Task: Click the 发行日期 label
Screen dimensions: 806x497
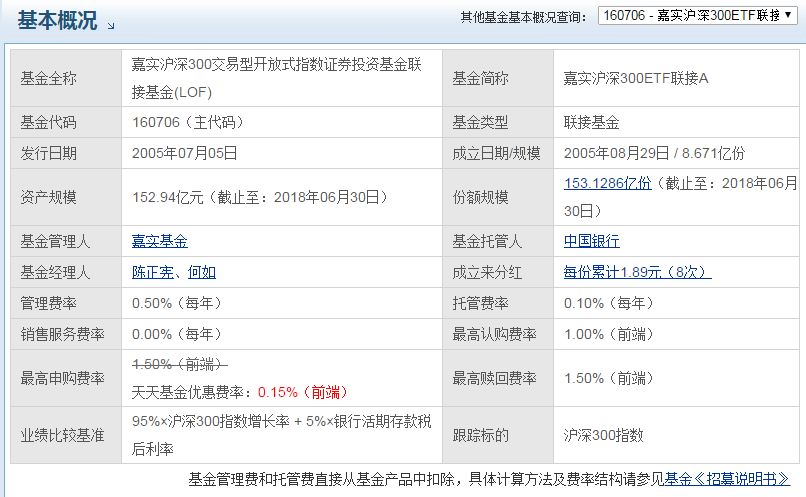Action: coord(48,153)
